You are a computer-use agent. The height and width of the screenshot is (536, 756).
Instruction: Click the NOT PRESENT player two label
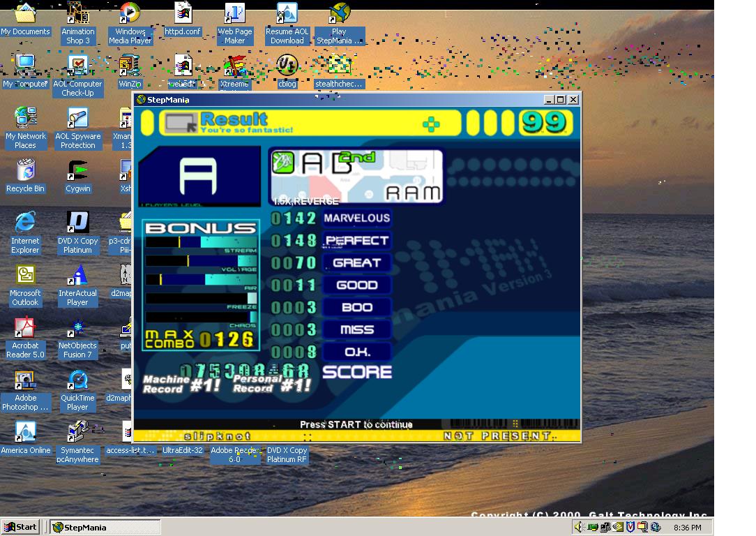[497, 436]
